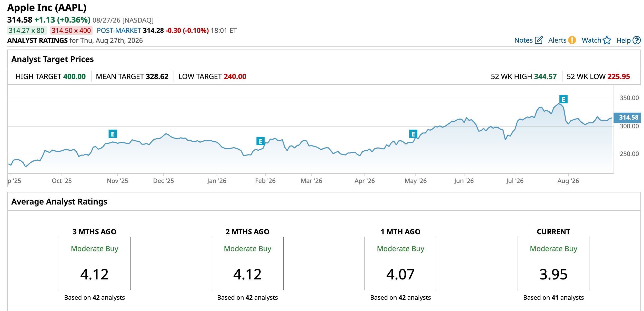The height and width of the screenshot is (311, 644).
Task: Select the 3 MTHS AGO rating box
Action: click(94, 264)
